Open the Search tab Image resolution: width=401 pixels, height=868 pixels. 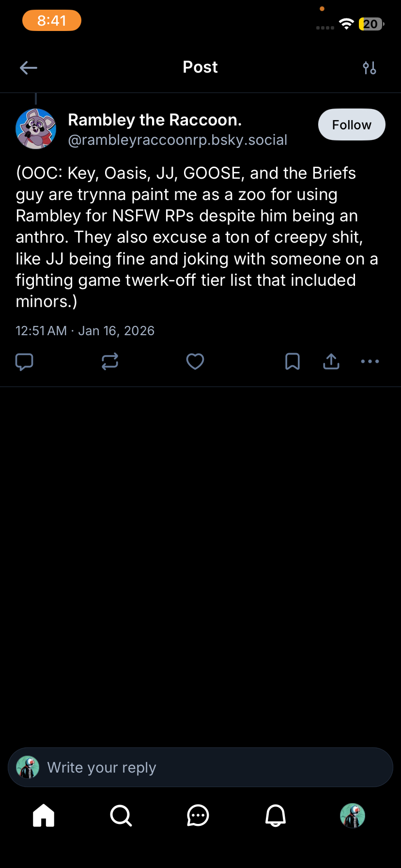121,815
